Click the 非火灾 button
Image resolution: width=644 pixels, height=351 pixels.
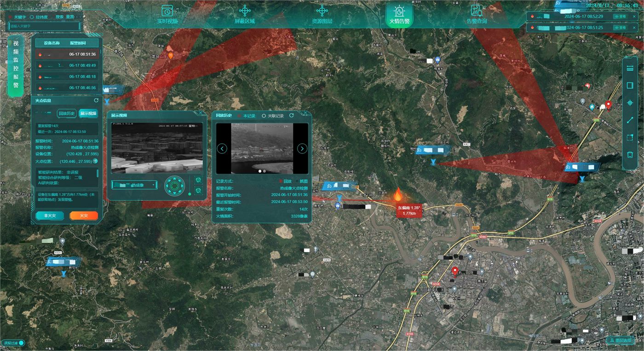tap(50, 216)
